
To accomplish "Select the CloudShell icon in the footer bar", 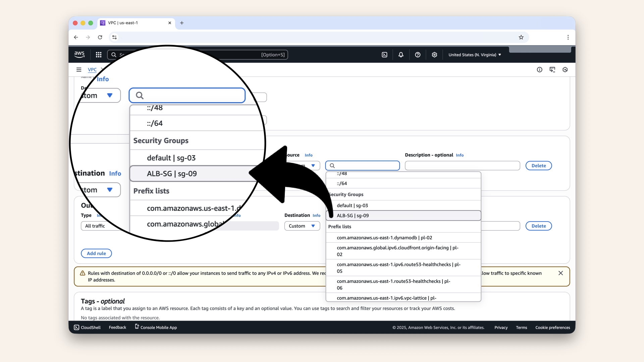I will (x=76, y=327).
